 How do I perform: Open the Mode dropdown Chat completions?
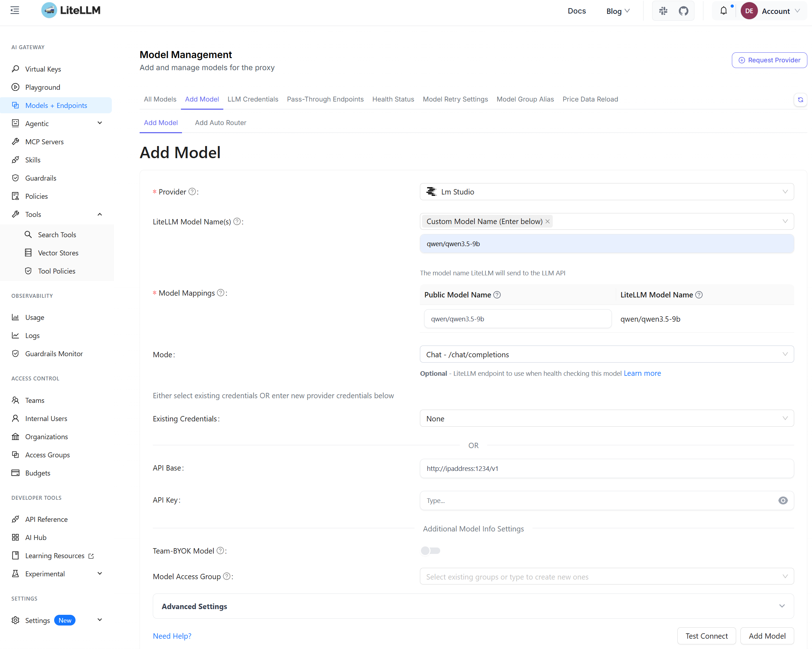[607, 354]
